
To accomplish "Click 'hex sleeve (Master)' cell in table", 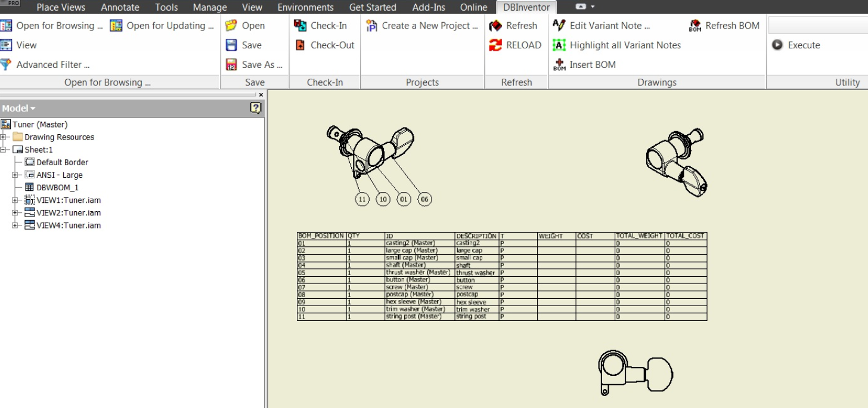I will pyautogui.click(x=420, y=302).
